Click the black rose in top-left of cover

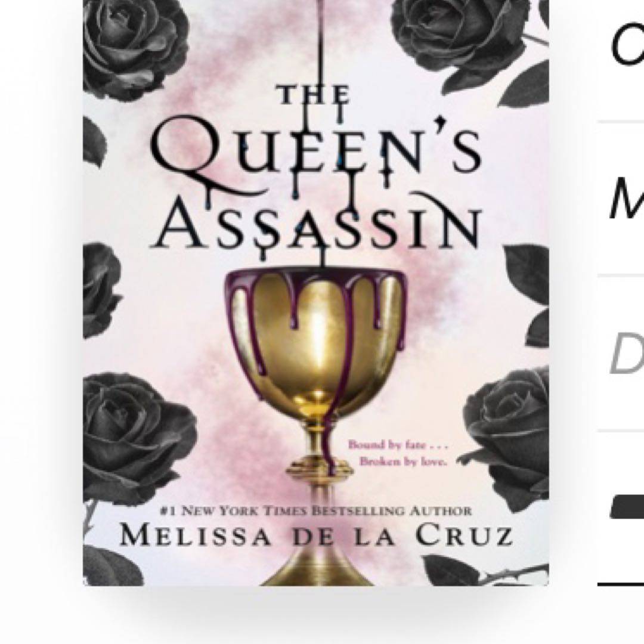coord(134,47)
